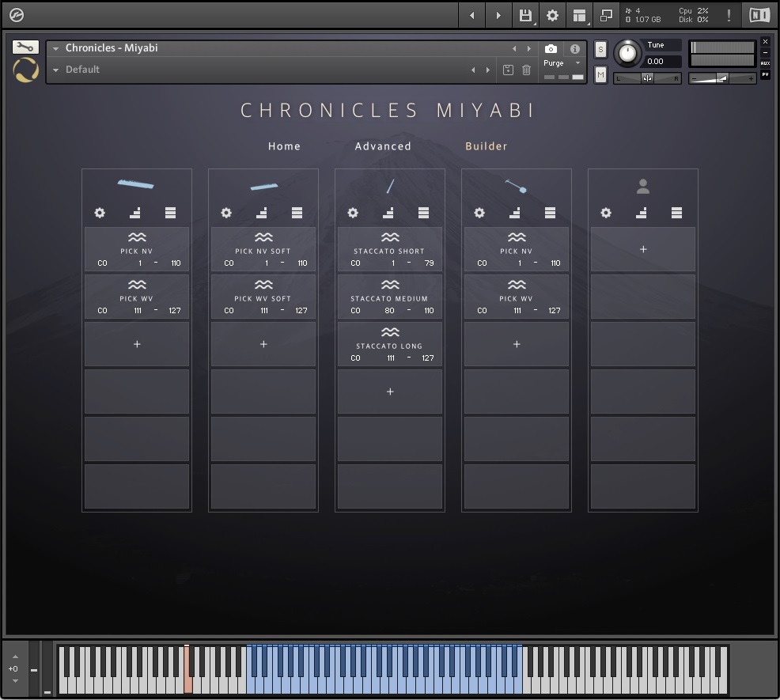Image resolution: width=780 pixels, height=700 pixels.
Task: Open settings gear in third Builder column
Action: (x=353, y=213)
